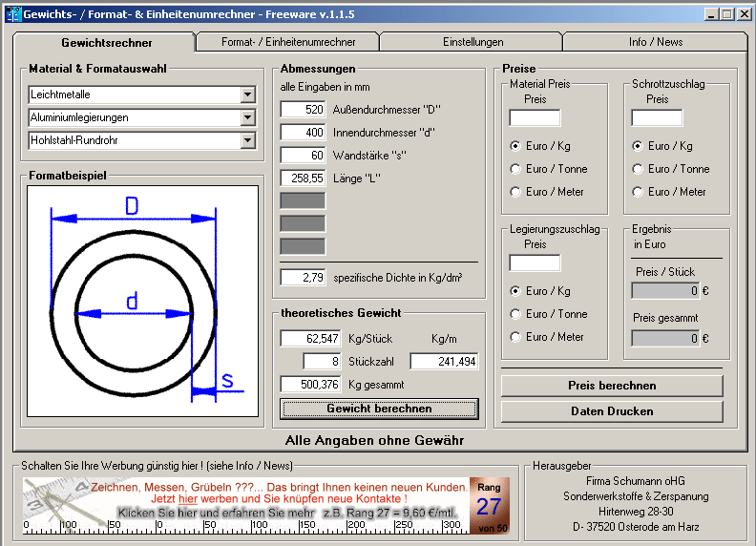Click the Kg gesammt field

tap(310, 385)
